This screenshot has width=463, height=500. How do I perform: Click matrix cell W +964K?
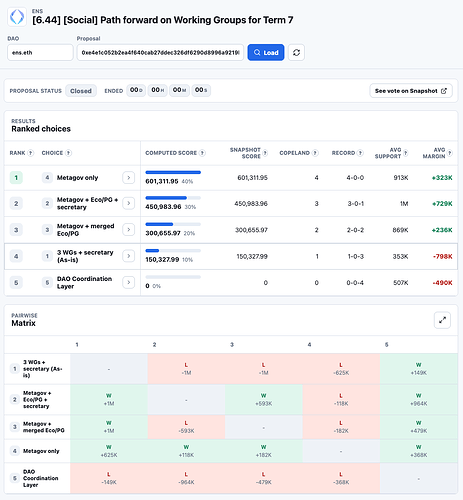coord(419,400)
